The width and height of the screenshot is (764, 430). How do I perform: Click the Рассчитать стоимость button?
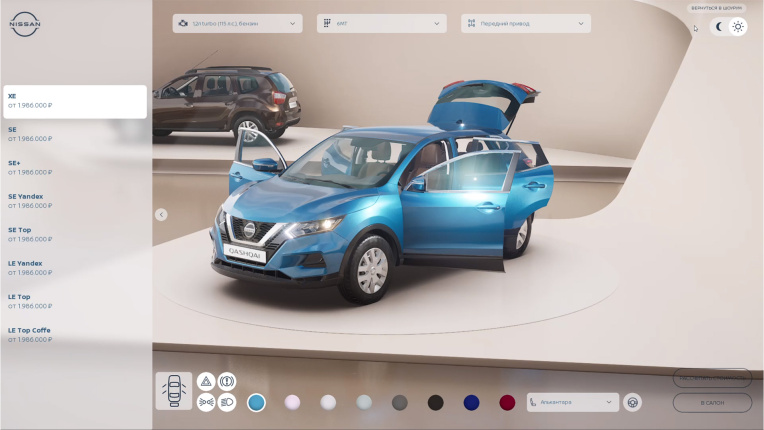point(712,378)
